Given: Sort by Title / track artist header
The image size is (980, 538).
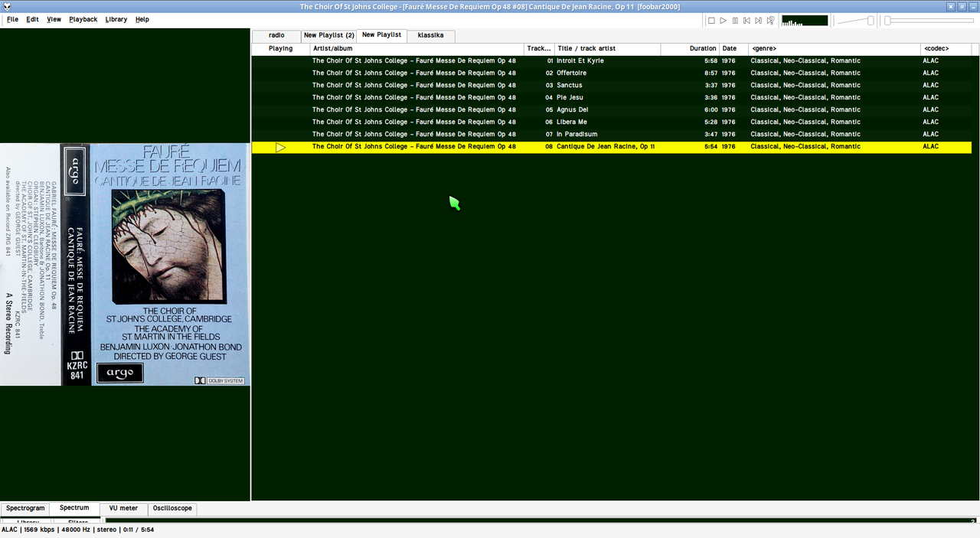Looking at the screenshot, I should pyautogui.click(x=608, y=48).
